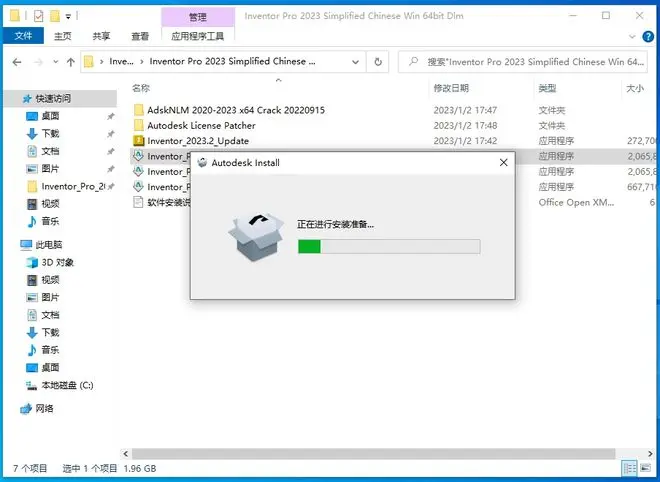Switch to the 主页 ribbon tab
Image resolution: width=660 pixels, height=482 pixels.
(x=63, y=36)
